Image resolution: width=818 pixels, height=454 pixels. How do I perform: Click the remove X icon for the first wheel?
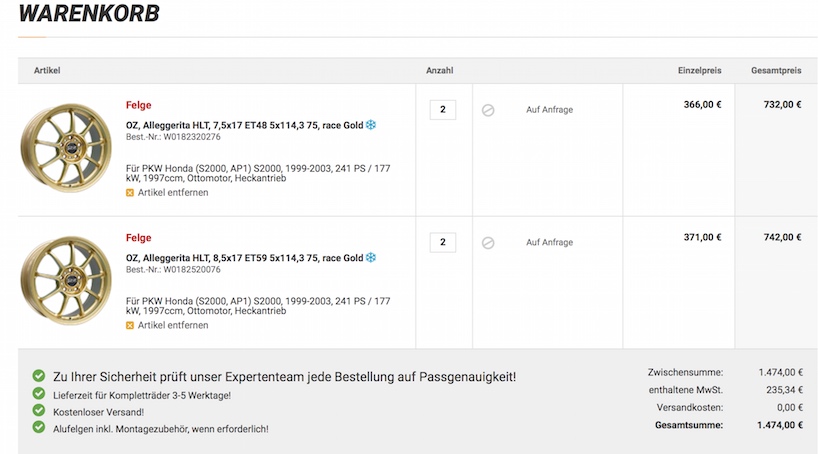click(x=130, y=192)
